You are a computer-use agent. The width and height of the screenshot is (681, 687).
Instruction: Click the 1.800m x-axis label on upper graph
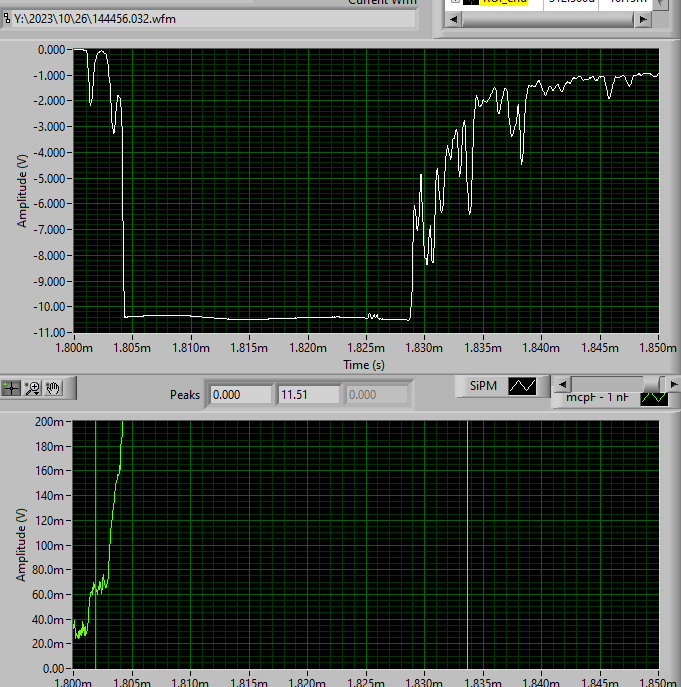point(74,348)
